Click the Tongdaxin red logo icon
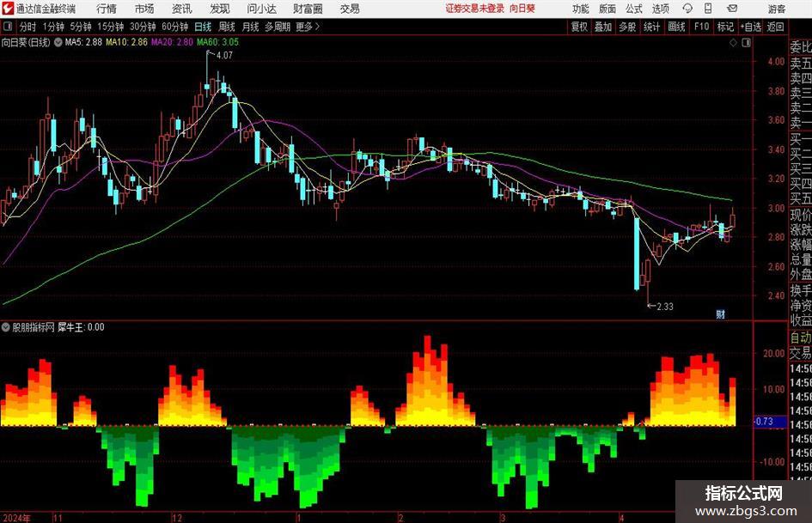Viewport: 812px width, 523px height. point(8,9)
